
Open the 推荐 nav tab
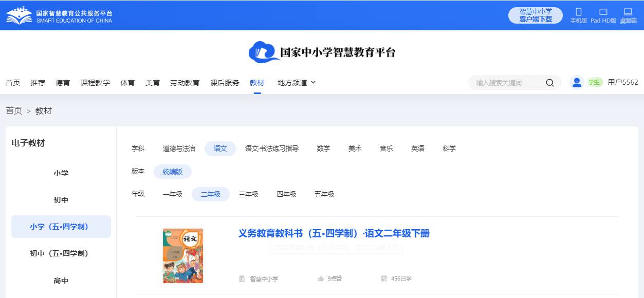(x=38, y=83)
